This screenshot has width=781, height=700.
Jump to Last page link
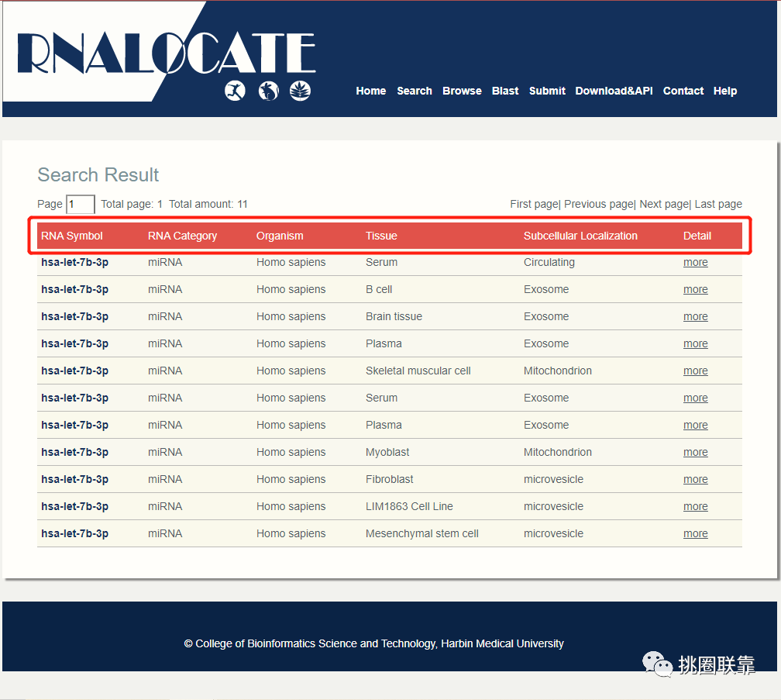718,205
